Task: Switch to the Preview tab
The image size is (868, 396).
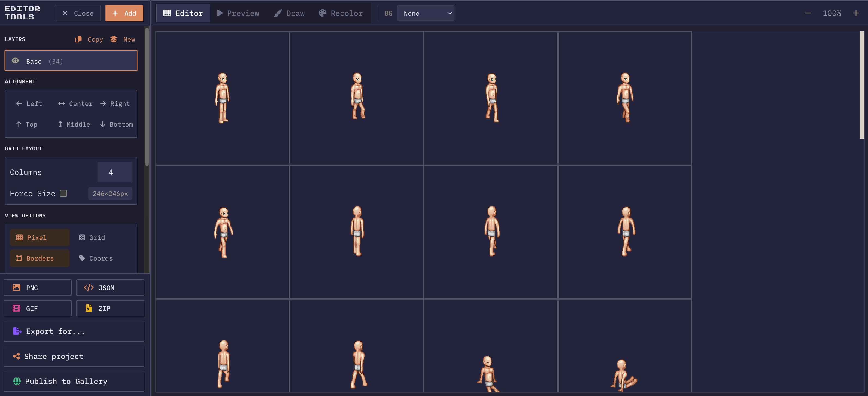Action: (238, 13)
